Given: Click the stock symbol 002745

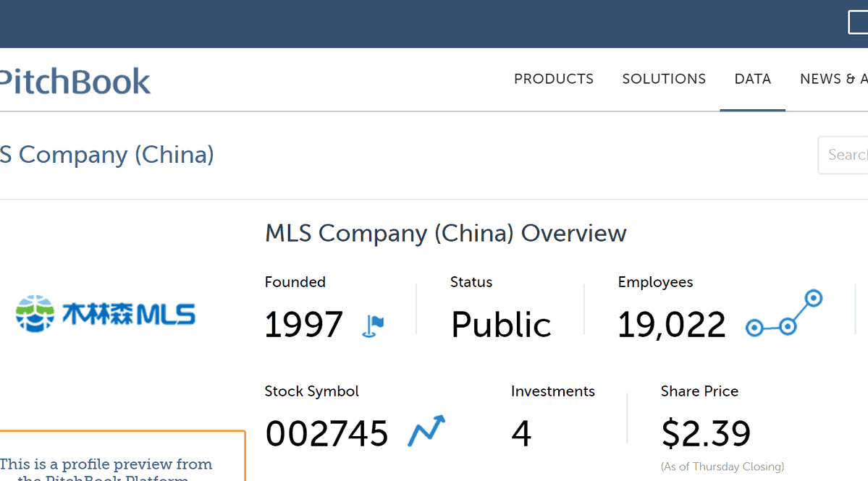Looking at the screenshot, I should click(x=326, y=434).
